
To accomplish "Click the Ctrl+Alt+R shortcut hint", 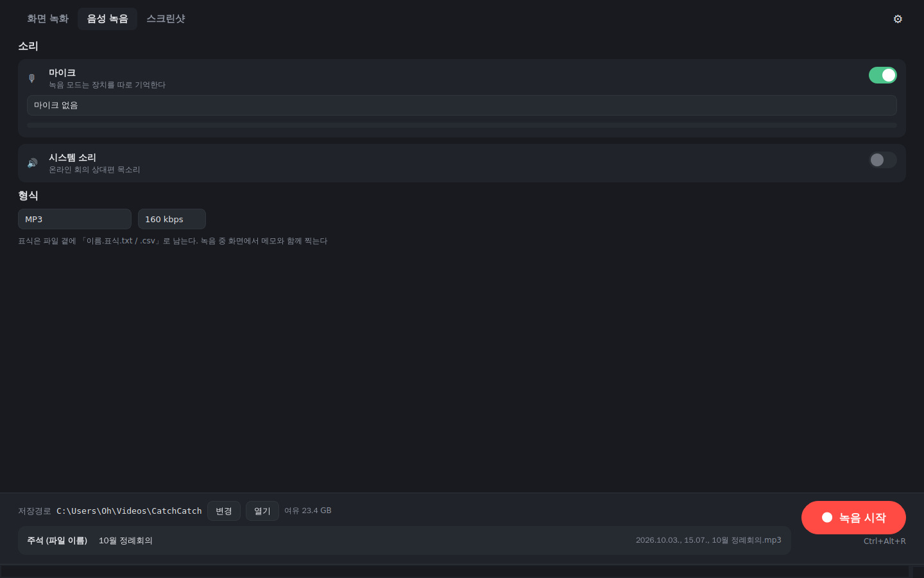I will [x=884, y=541].
